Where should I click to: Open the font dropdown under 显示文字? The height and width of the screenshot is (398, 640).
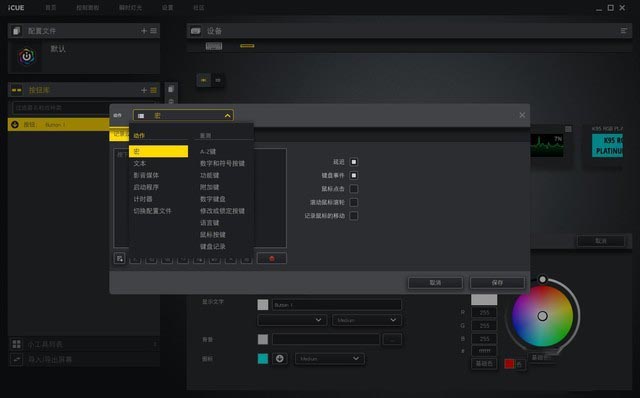[x=292, y=320]
